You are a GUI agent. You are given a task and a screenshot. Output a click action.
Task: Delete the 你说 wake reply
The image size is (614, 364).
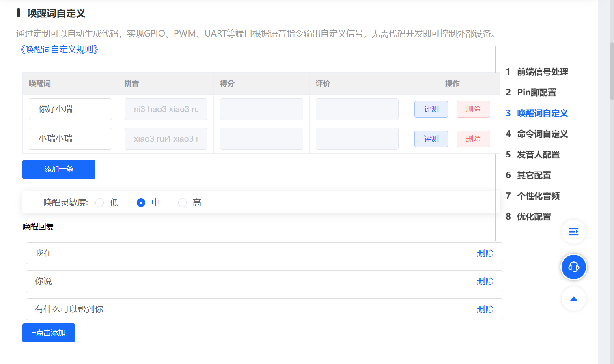pos(485,281)
